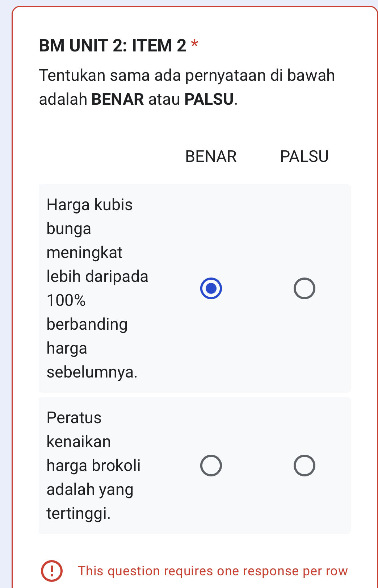Click the red required asterisk
Image resolution: width=378 pixels, height=588 pixels.
(195, 44)
